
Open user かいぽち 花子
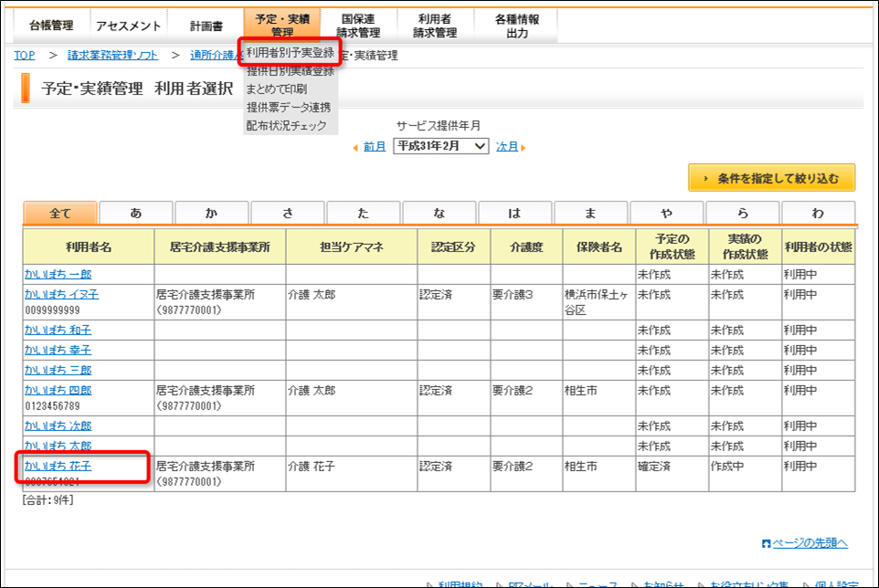click(58, 466)
